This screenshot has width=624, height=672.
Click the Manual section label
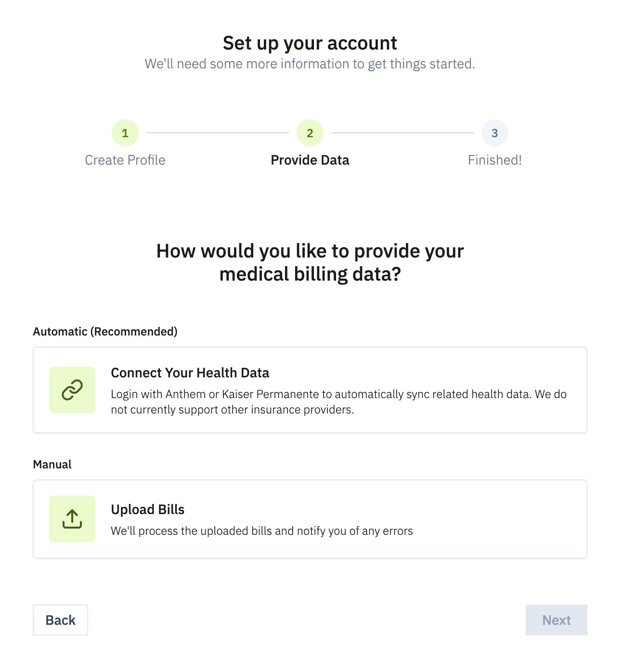tap(52, 465)
